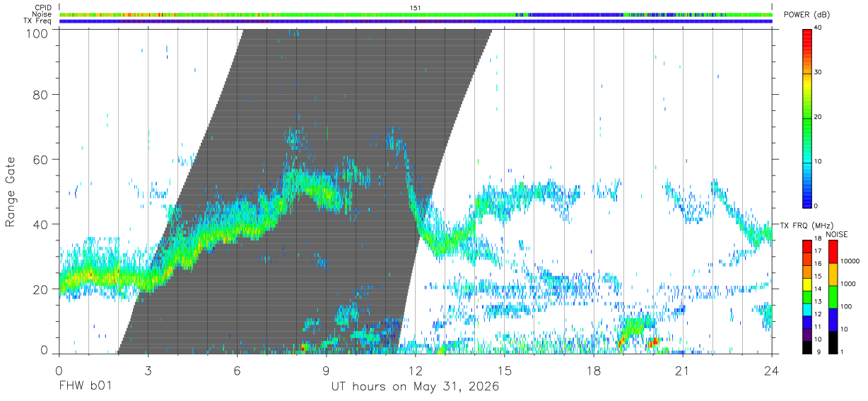The height and width of the screenshot is (401, 868).
Task: Click the POWER (dB) legend title
Action: pos(807,15)
